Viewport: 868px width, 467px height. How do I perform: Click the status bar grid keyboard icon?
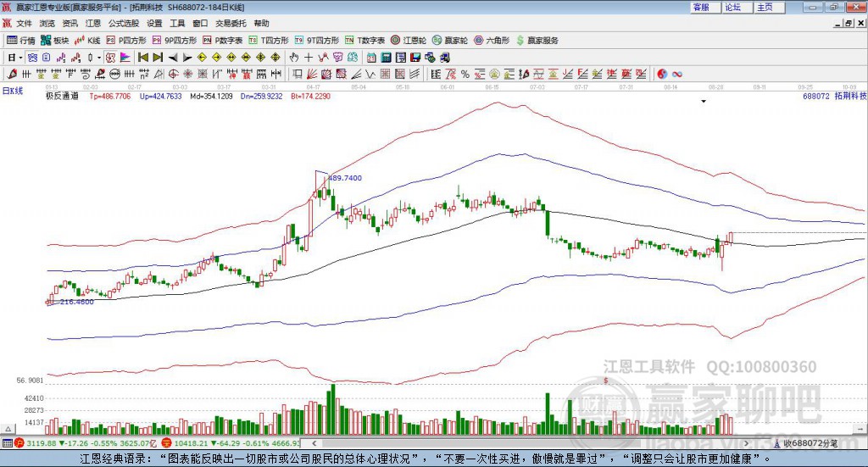(x=7, y=443)
